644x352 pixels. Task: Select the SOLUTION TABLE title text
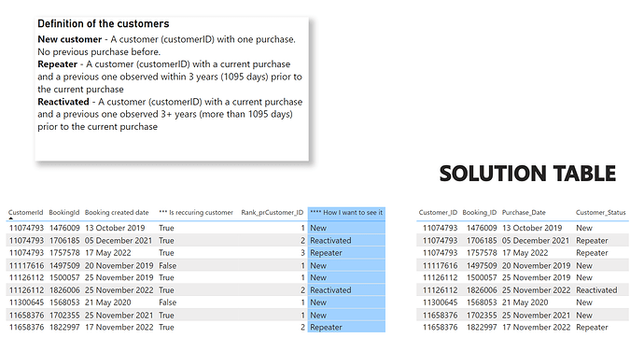pyautogui.click(x=527, y=174)
